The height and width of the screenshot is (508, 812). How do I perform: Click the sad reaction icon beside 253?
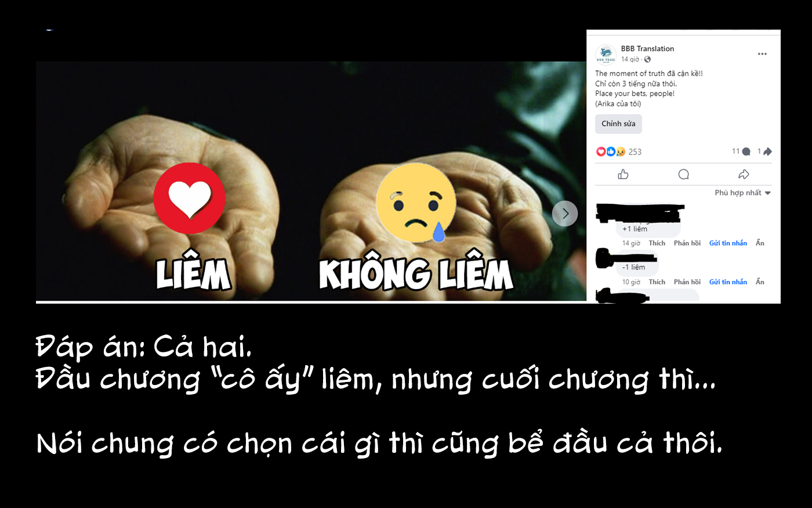[621, 152]
